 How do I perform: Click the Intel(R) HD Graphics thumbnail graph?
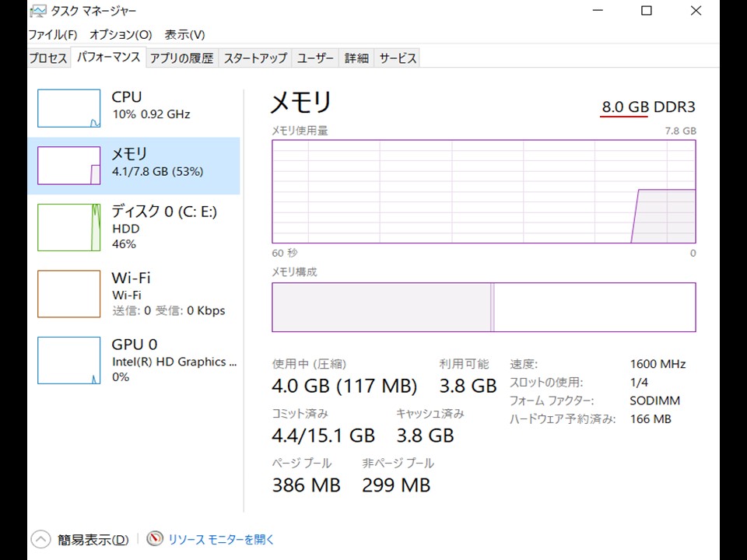pyautogui.click(x=68, y=359)
